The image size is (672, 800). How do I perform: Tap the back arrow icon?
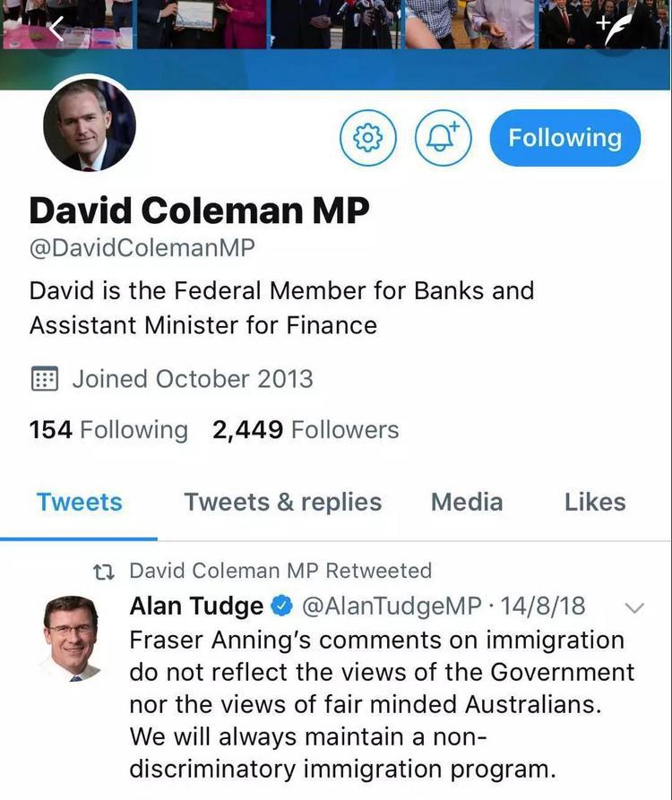tap(56, 28)
